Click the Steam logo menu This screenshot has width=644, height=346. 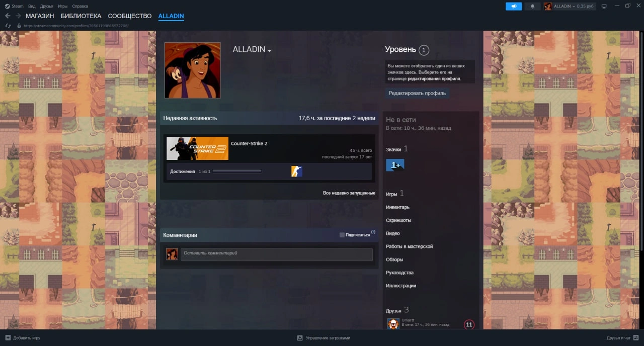point(14,6)
